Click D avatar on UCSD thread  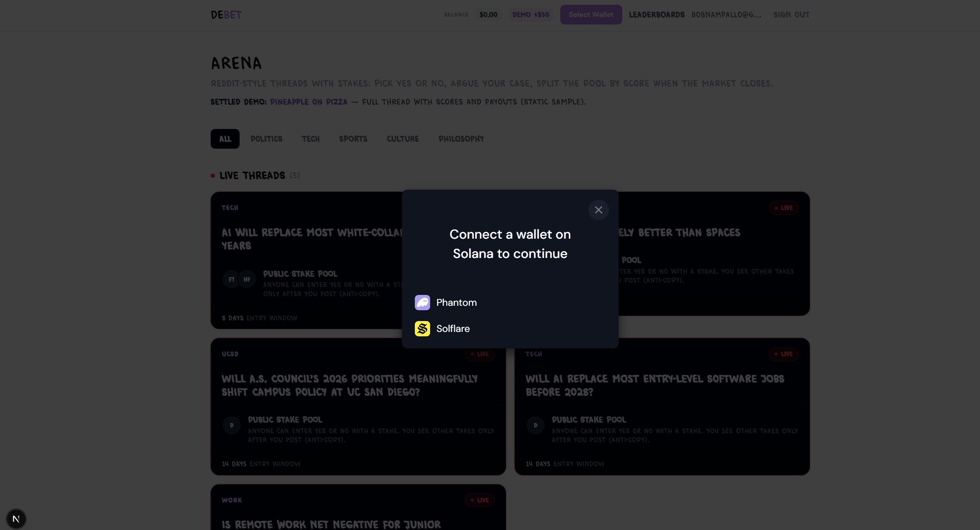point(232,425)
